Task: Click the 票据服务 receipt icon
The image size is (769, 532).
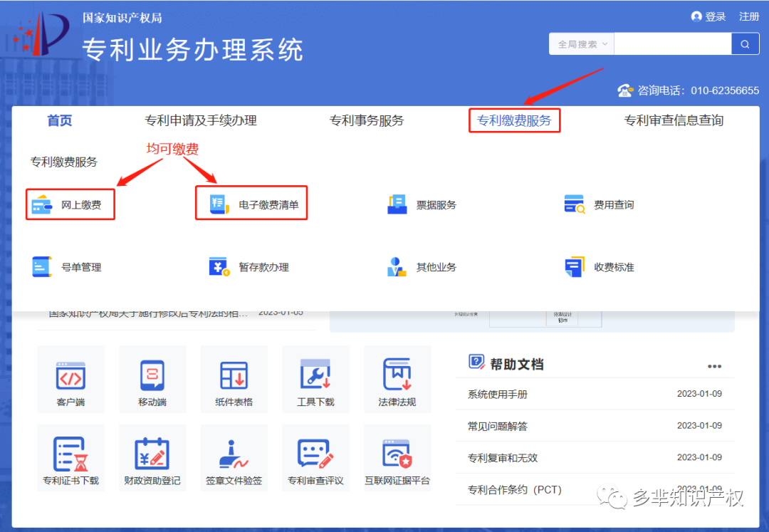Action: point(397,204)
